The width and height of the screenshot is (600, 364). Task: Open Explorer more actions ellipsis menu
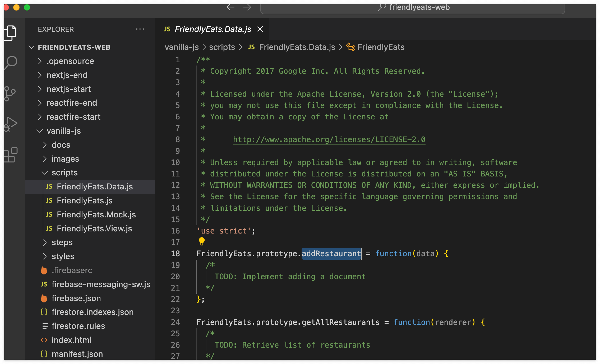[x=140, y=29]
